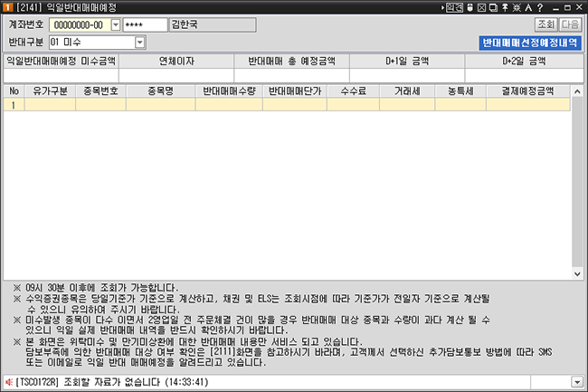Click the account number field 00000000-00
This screenshot has height=392, width=588.
click(81, 25)
